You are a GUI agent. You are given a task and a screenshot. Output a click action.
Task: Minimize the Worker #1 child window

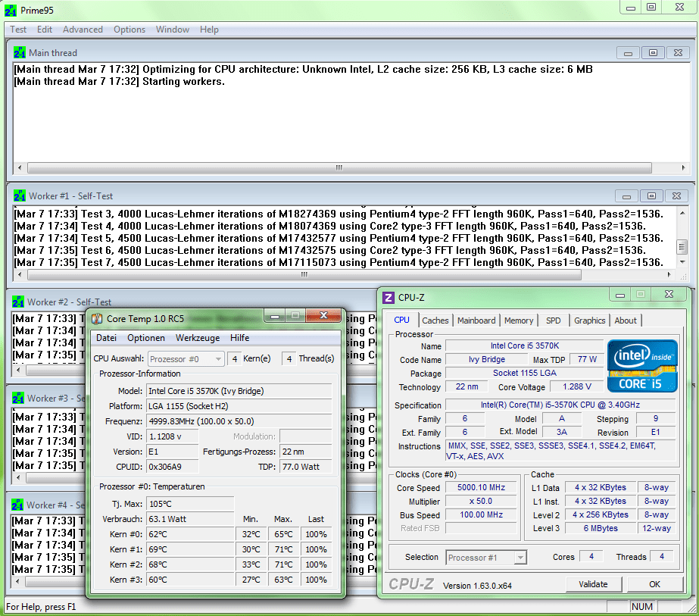coord(626,195)
